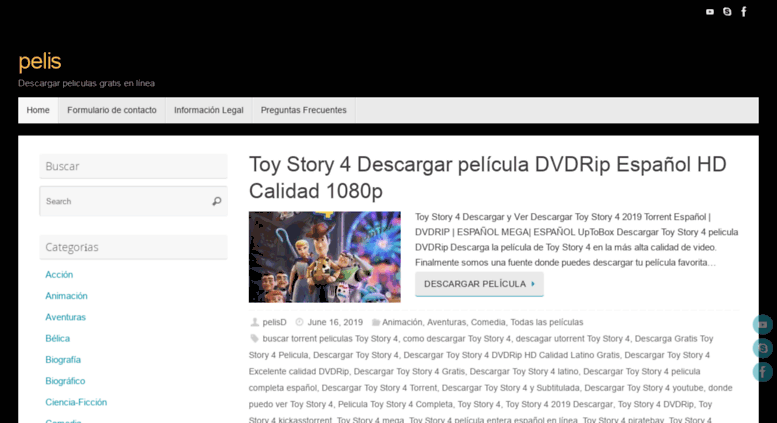Open Animación in the post metadata
Image resolution: width=777 pixels, height=423 pixels.
coord(402,322)
